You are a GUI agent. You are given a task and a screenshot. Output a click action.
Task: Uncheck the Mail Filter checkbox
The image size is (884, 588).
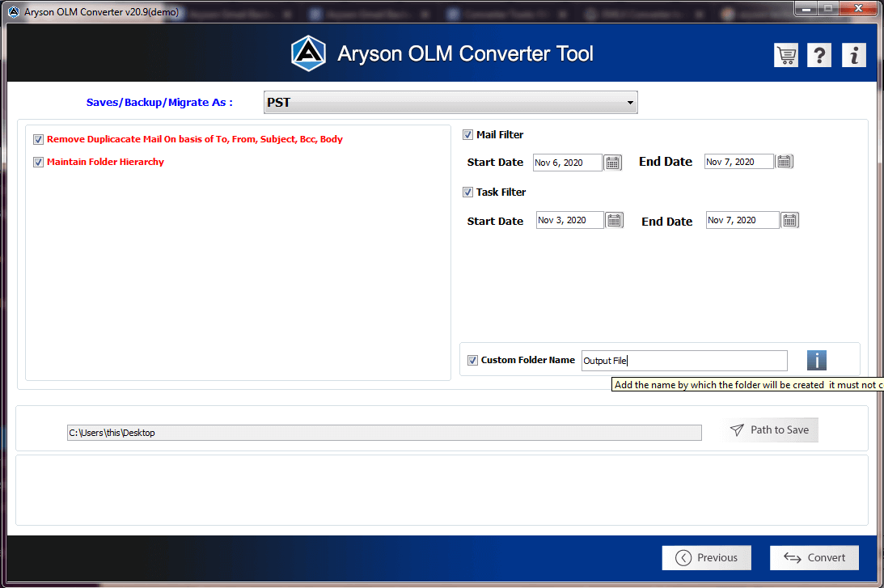pos(467,135)
